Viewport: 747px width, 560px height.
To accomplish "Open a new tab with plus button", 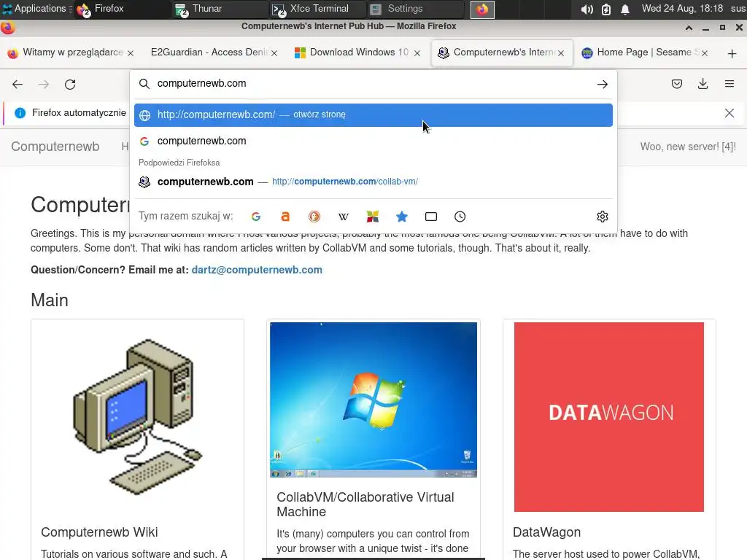I will 732,53.
